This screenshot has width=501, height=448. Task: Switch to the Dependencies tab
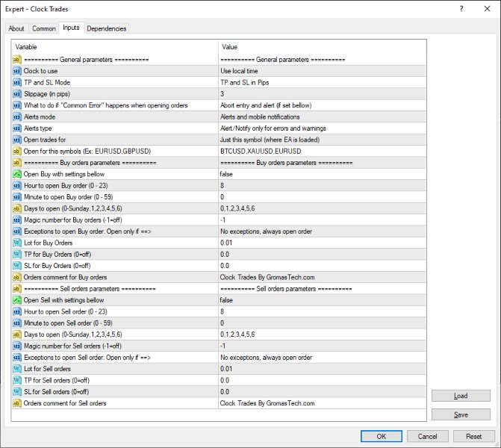(107, 28)
